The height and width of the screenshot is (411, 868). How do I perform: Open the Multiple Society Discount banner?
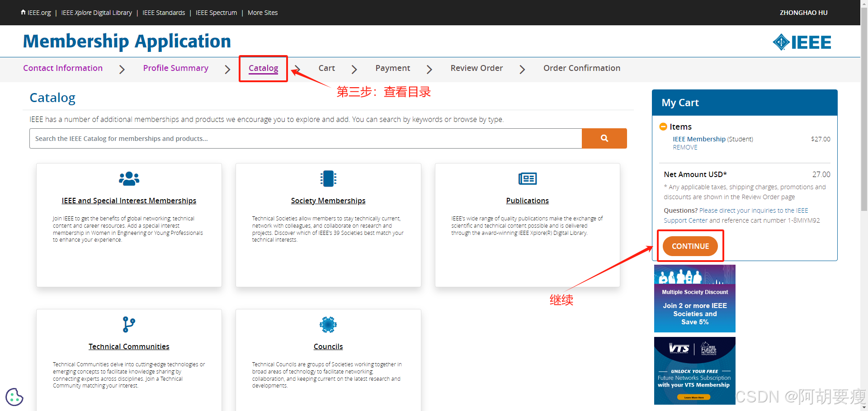pos(694,299)
